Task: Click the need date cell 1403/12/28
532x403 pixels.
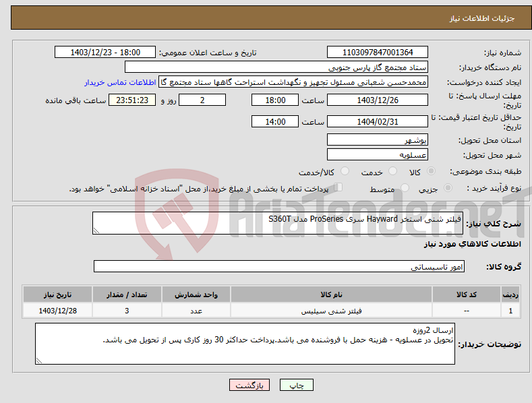Action: (58, 311)
